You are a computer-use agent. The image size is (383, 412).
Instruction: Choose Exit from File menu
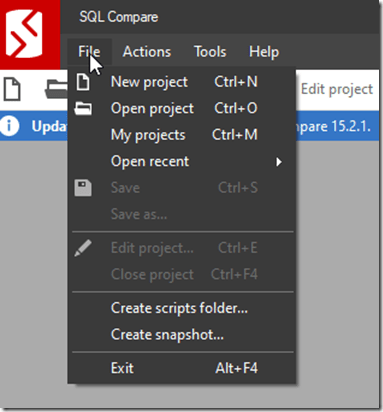[182, 368]
